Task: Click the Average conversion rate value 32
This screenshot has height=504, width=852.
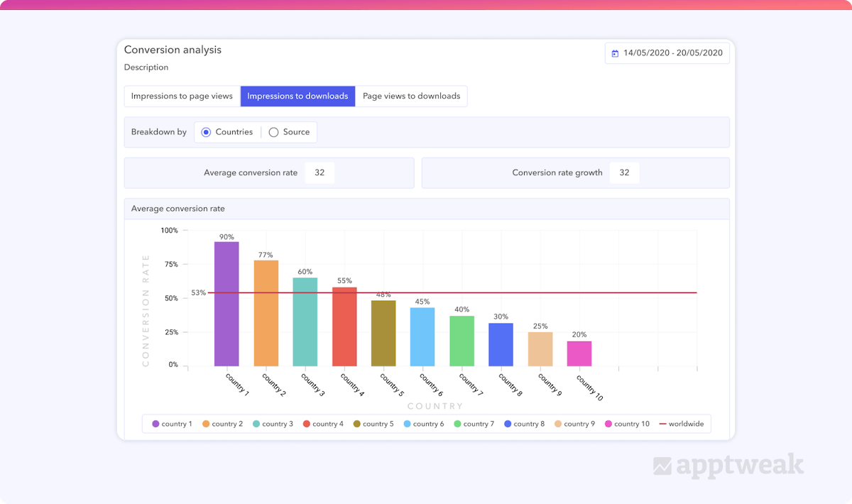Action: [319, 173]
